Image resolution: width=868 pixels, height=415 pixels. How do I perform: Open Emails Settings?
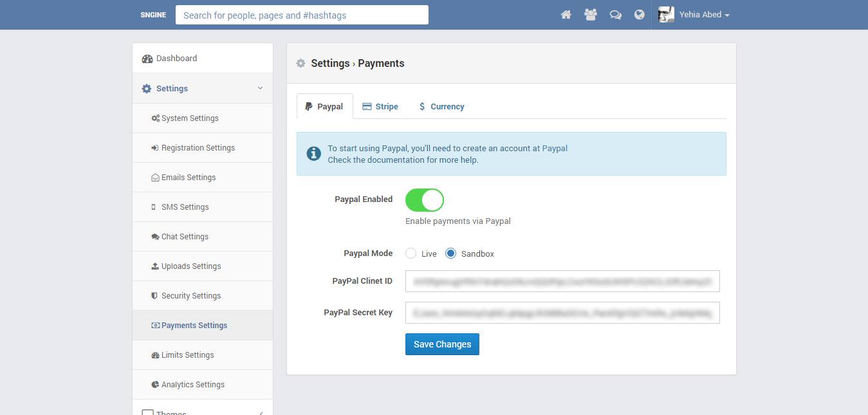(203, 177)
